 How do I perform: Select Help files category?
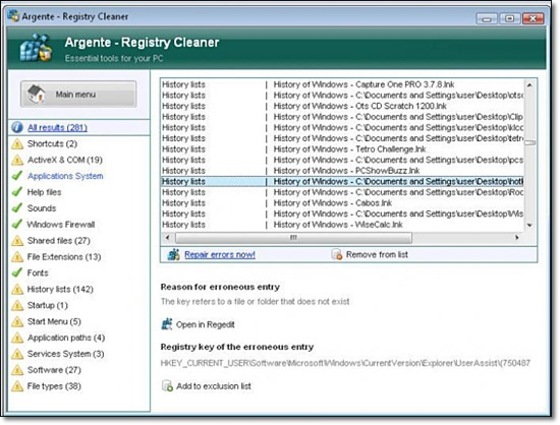pyautogui.click(x=44, y=192)
